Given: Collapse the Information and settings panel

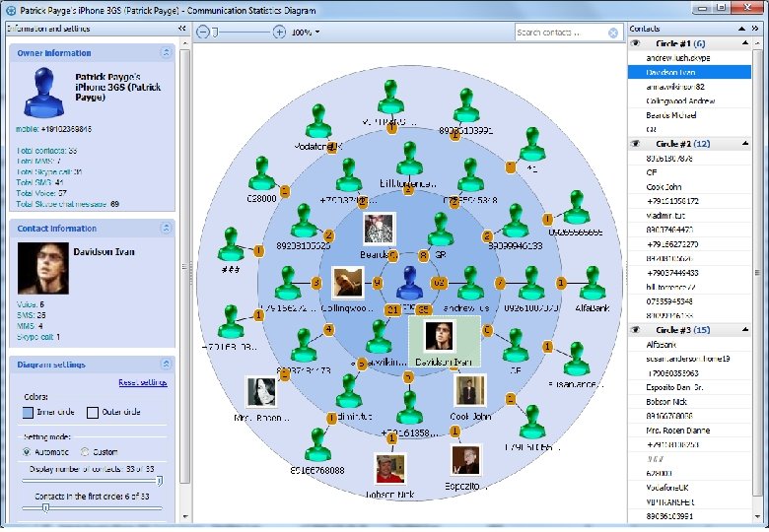Looking at the screenshot, I should coord(182,29).
